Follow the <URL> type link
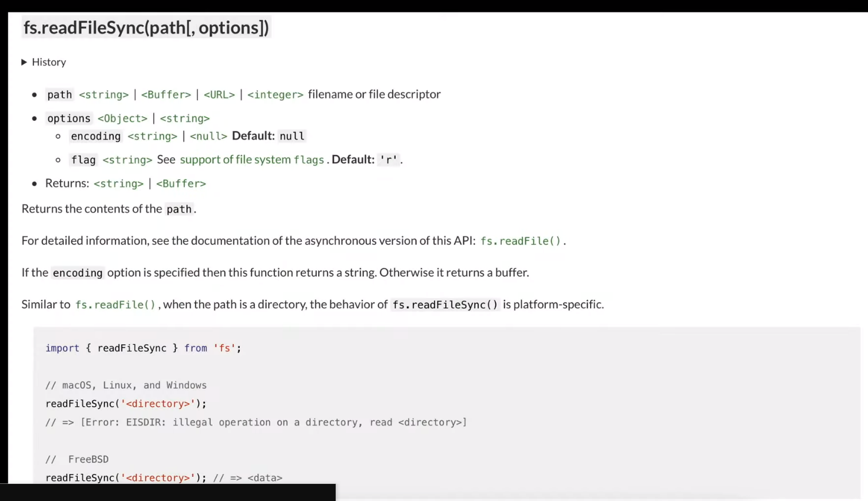The width and height of the screenshot is (868, 501). (219, 94)
